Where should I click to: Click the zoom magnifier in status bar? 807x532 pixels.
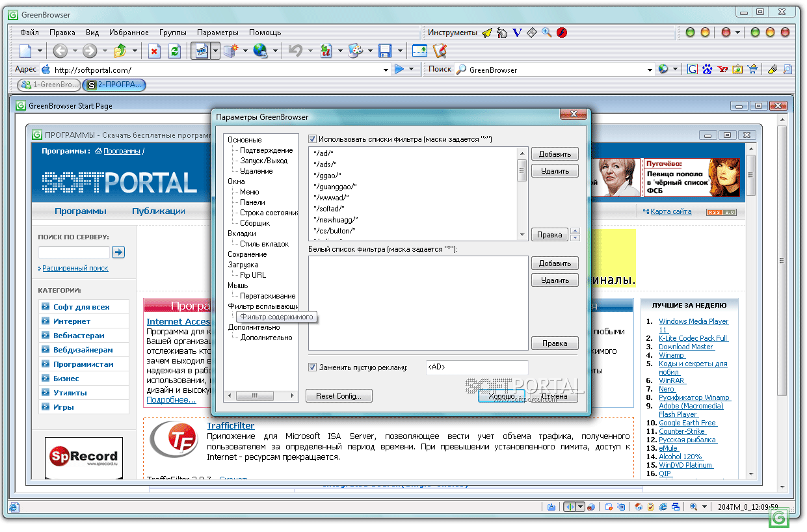pyautogui.click(x=694, y=507)
